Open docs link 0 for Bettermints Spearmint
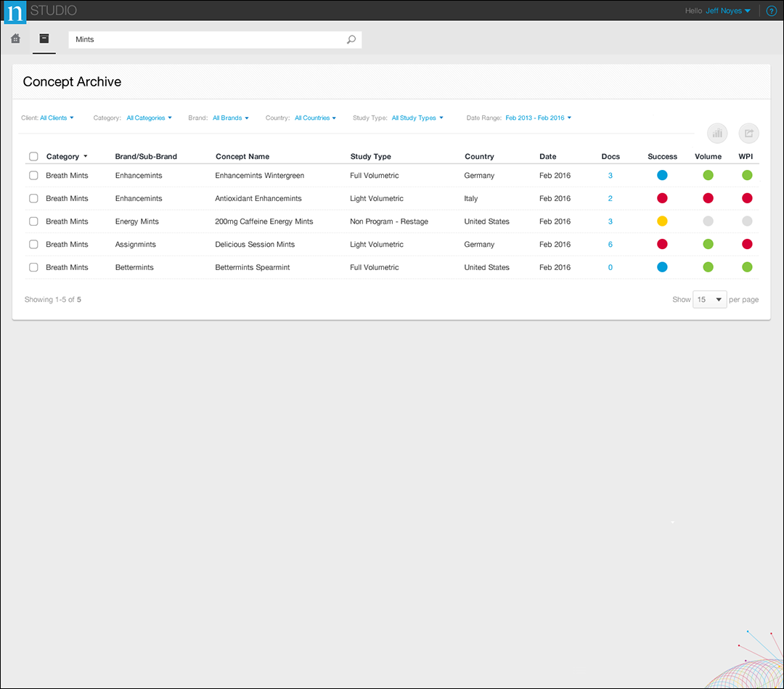This screenshot has height=689, width=784. (610, 267)
